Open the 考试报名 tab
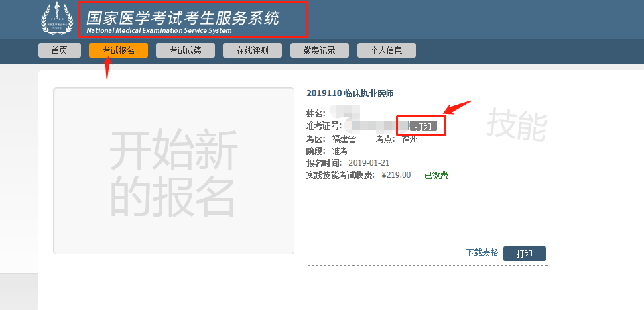This screenshot has height=310, width=644. [118, 50]
